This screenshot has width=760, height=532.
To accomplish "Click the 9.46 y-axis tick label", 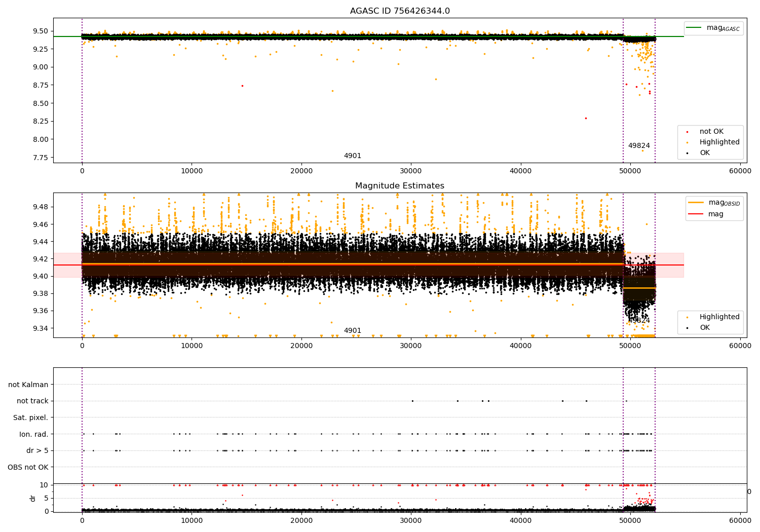I will coord(40,224).
